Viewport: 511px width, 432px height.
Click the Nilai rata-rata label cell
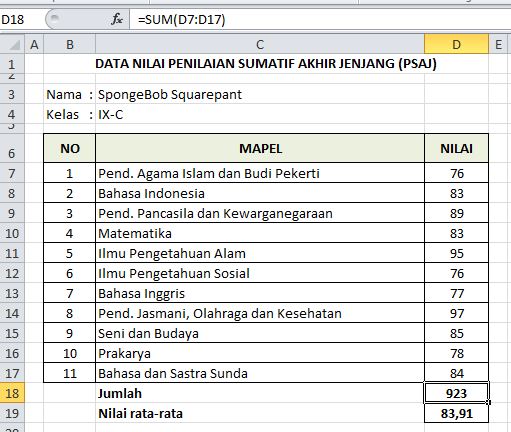[x=260, y=413]
